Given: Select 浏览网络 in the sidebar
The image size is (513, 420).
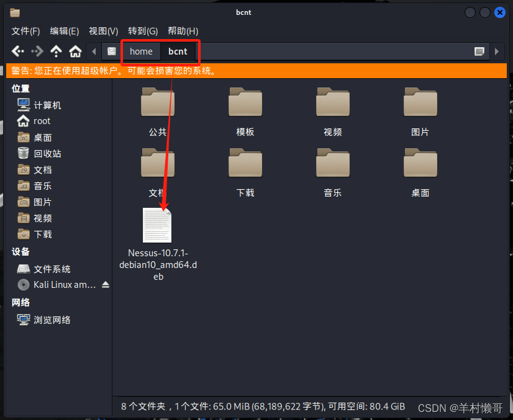Looking at the screenshot, I should 43,319.
